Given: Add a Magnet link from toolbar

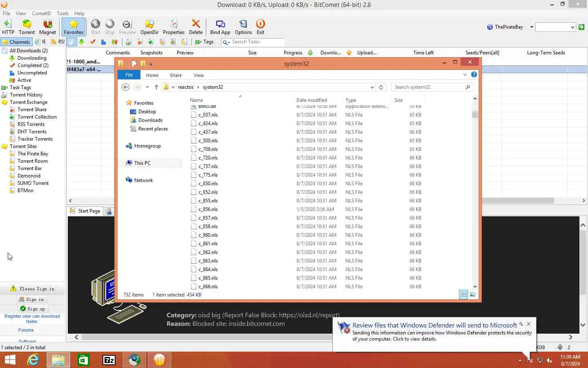Looking at the screenshot, I should click(47, 27).
